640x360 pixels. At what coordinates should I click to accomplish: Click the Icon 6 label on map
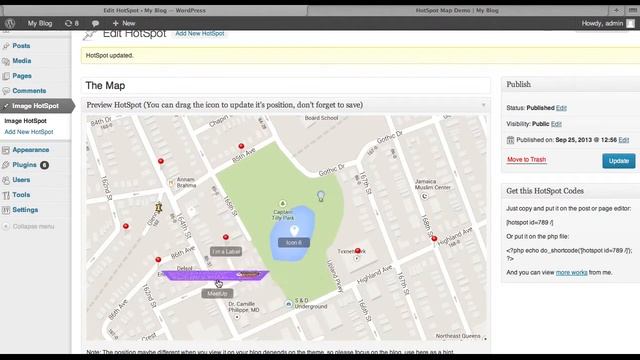point(294,242)
